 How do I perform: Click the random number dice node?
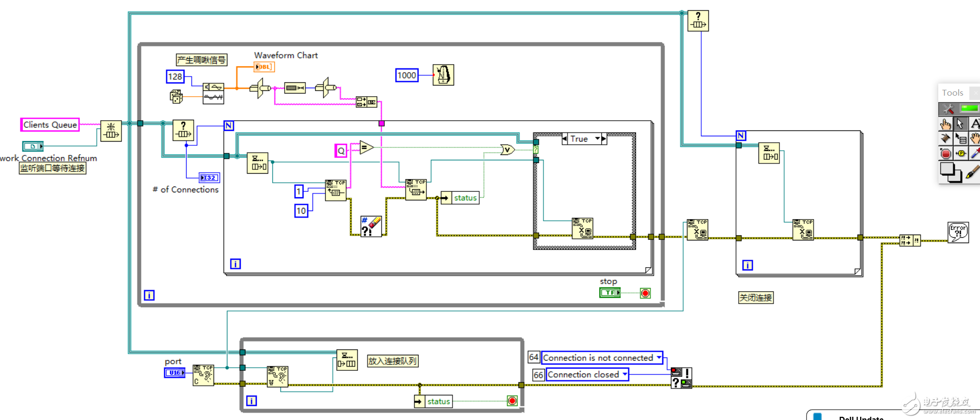pos(176,97)
